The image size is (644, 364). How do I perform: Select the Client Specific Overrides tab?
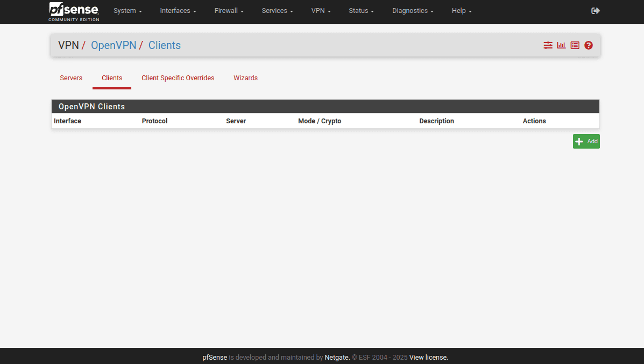click(178, 78)
